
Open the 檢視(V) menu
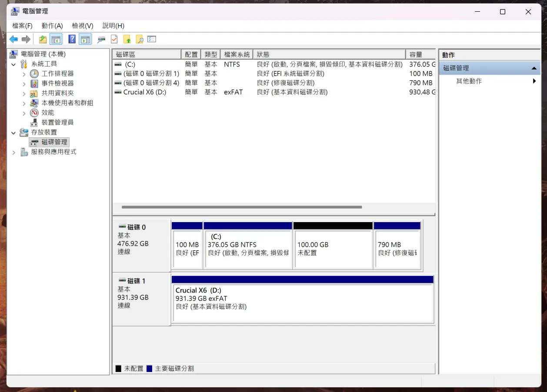point(83,26)
